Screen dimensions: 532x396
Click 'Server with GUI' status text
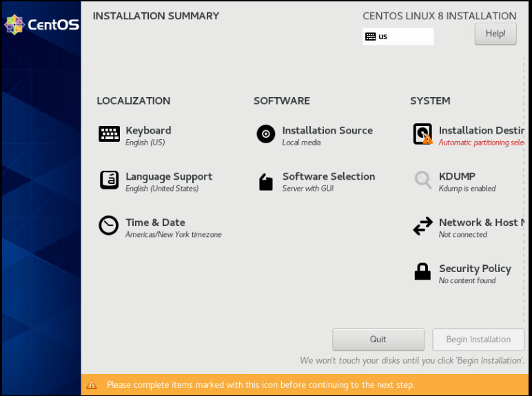pos(308,189)
